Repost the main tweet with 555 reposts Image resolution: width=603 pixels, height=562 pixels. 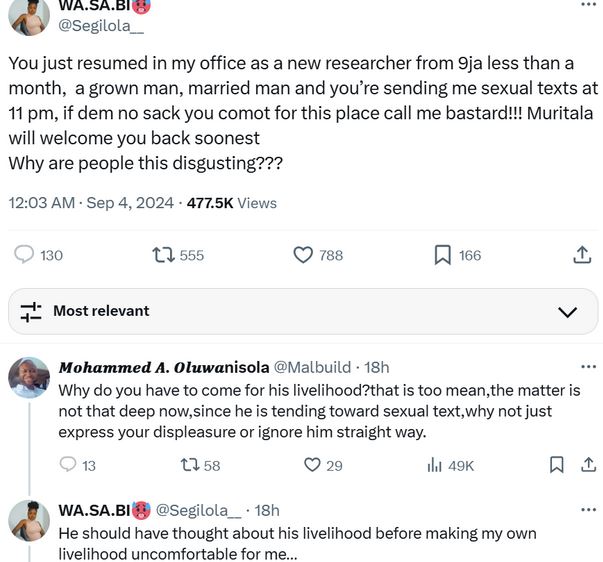163,255
